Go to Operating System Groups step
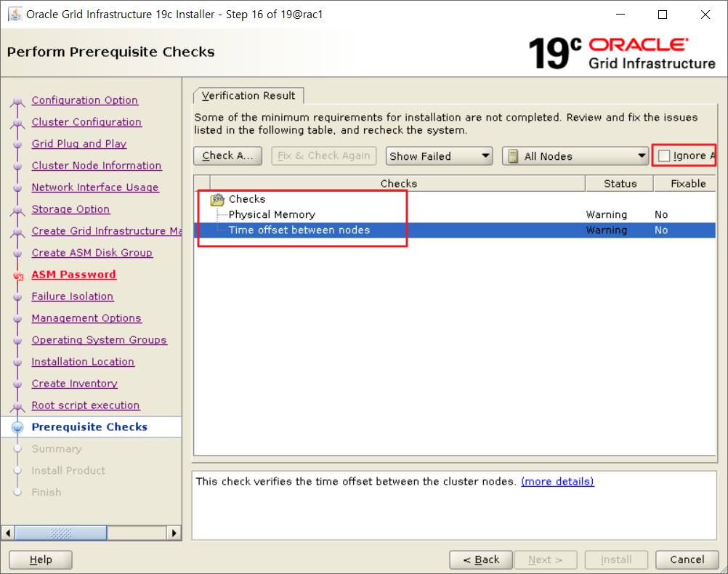Image resolution: width=728 pixels, height=574 pixels. tap(99, 341)
